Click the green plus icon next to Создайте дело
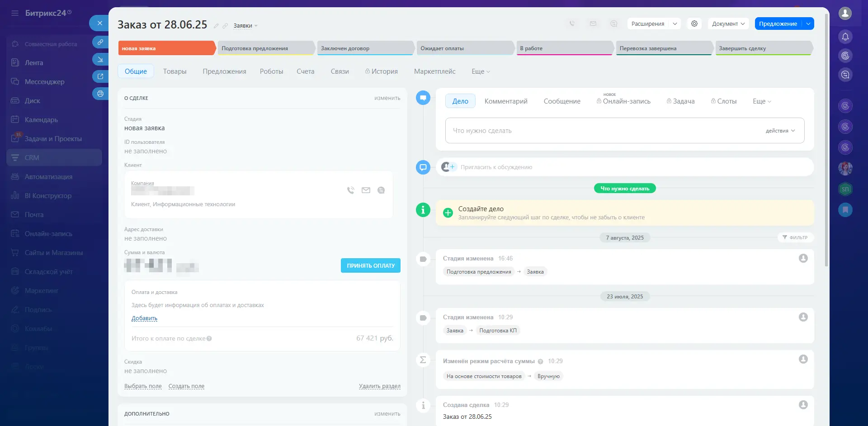 (x=448, y=213)
